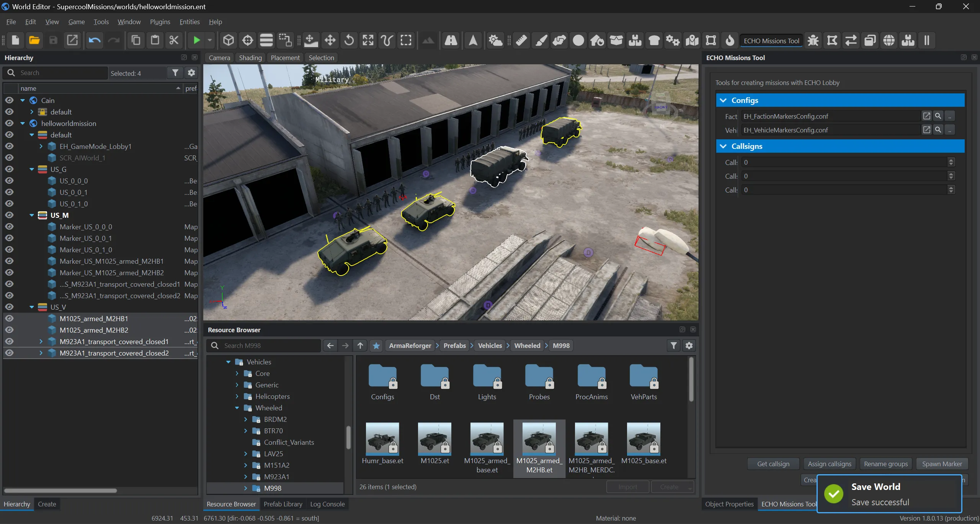Image resolution: width=980 pixels, height=524 pixels.
Task: Click the copy icon in the toolbar
Action: (136, 40)
